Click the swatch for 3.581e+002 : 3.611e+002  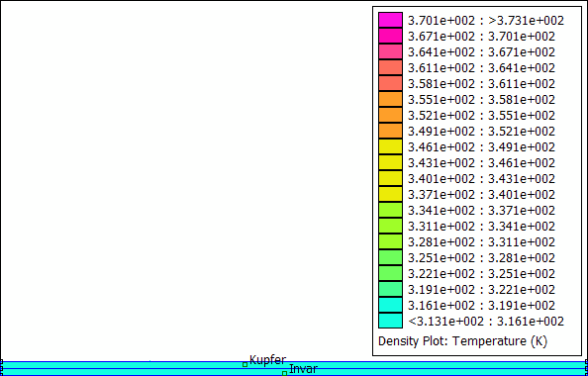click(390, 83)
